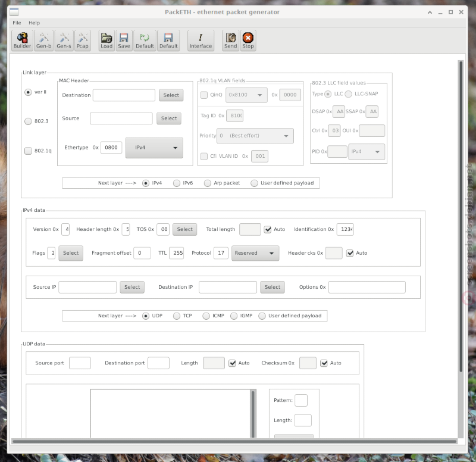476x462 pixels.
Task: Click the Fragment offset field
Action: [142, 253]
